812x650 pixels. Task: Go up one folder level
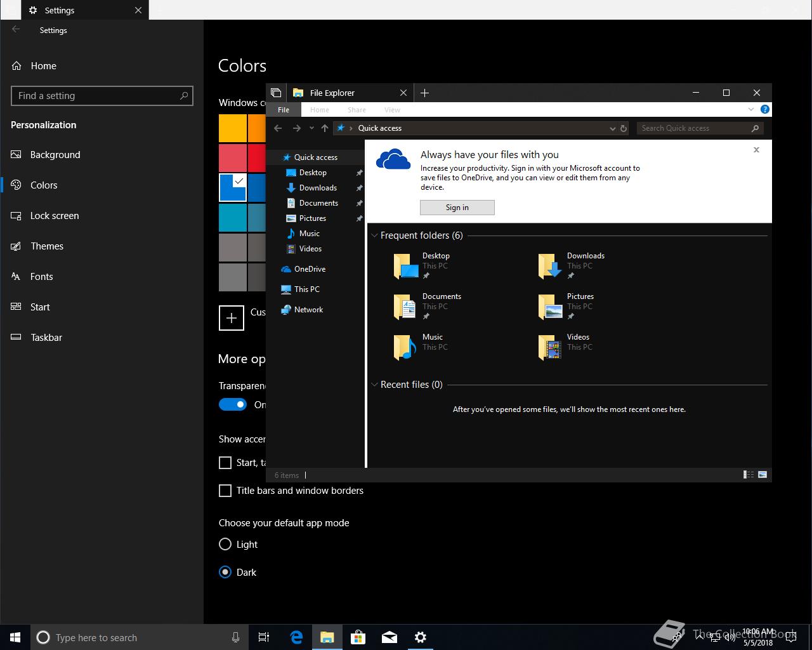(x=325, y=128)
